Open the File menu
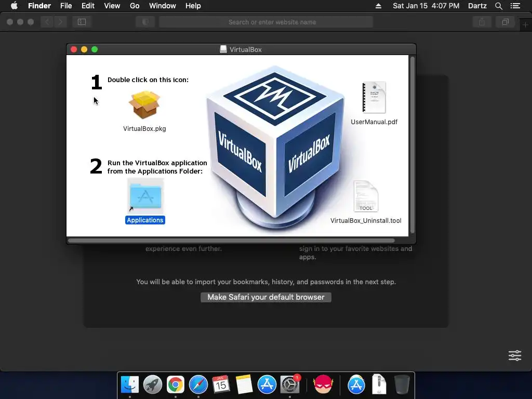 click(x=66, y=6)
